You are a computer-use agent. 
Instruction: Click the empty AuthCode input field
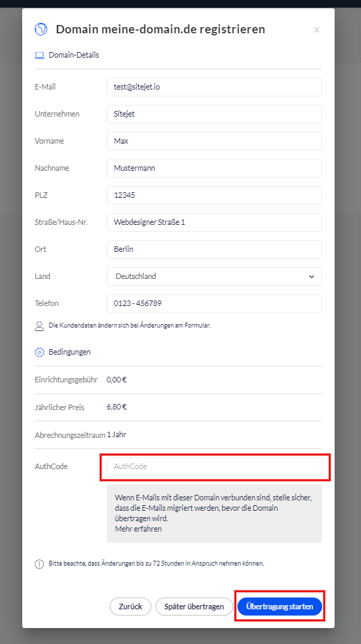[x=215, y=467]
